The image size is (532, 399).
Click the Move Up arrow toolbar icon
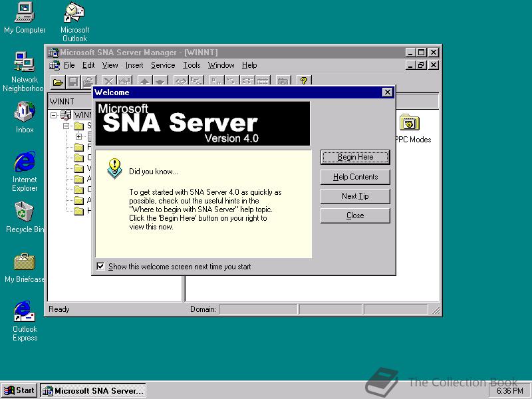[x=144, y=81]
